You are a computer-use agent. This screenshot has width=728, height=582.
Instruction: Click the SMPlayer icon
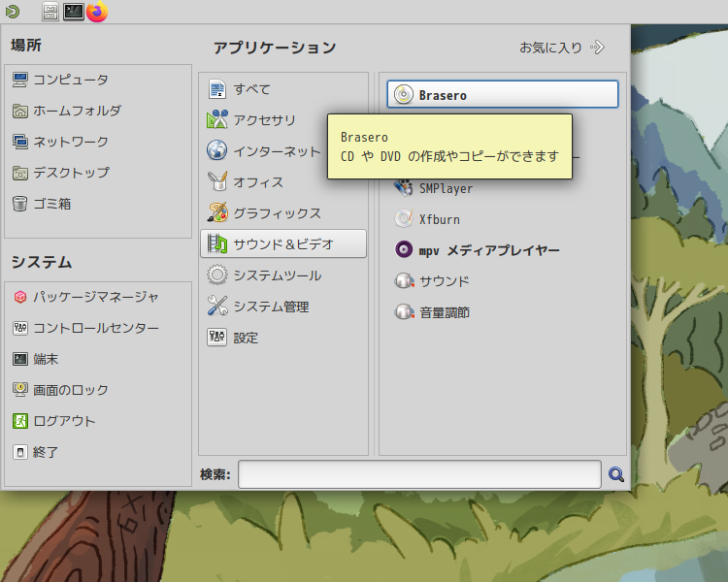(404, 187)
